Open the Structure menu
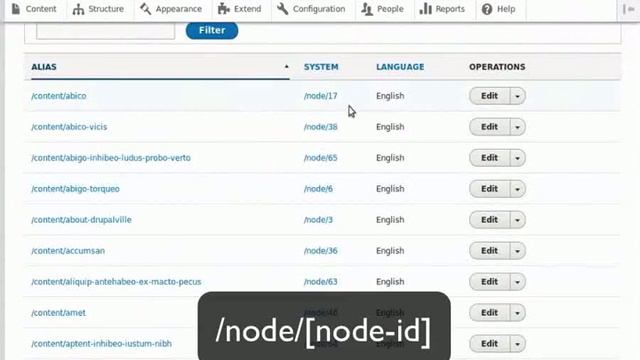This screenshot has width=640, height=360. (99, 9)
